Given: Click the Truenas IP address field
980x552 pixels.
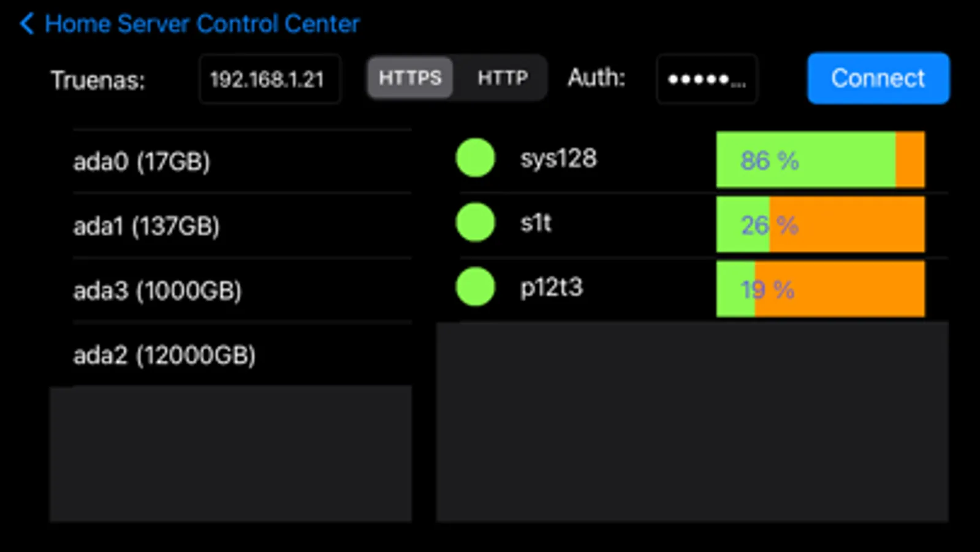Looking at the screenshot, I should point(270,79).
